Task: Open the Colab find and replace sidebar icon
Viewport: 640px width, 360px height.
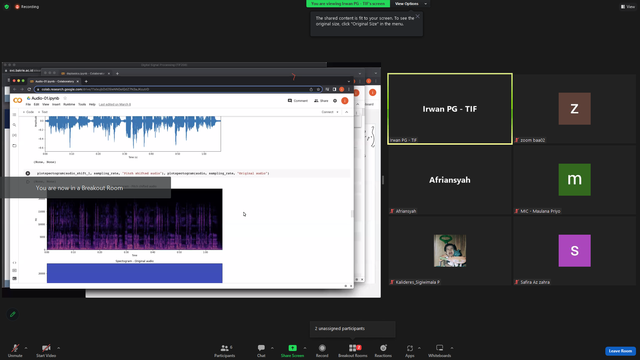Action: pyautogui.click(x=14, y=125)
